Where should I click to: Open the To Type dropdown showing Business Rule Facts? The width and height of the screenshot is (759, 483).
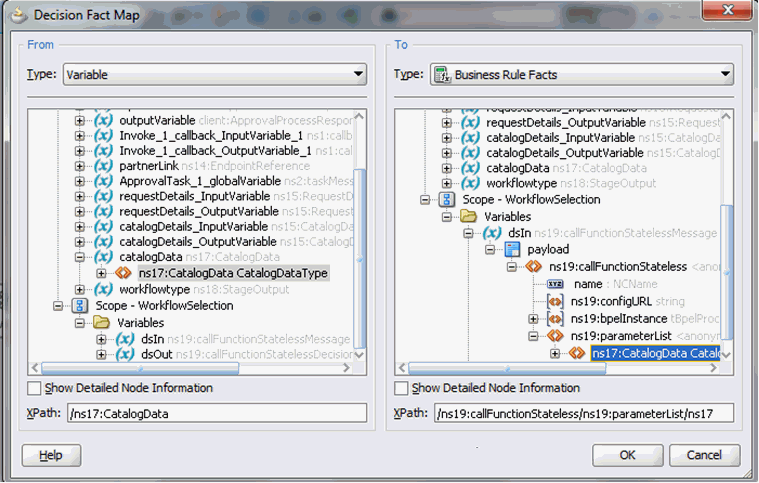pos(581,75)
